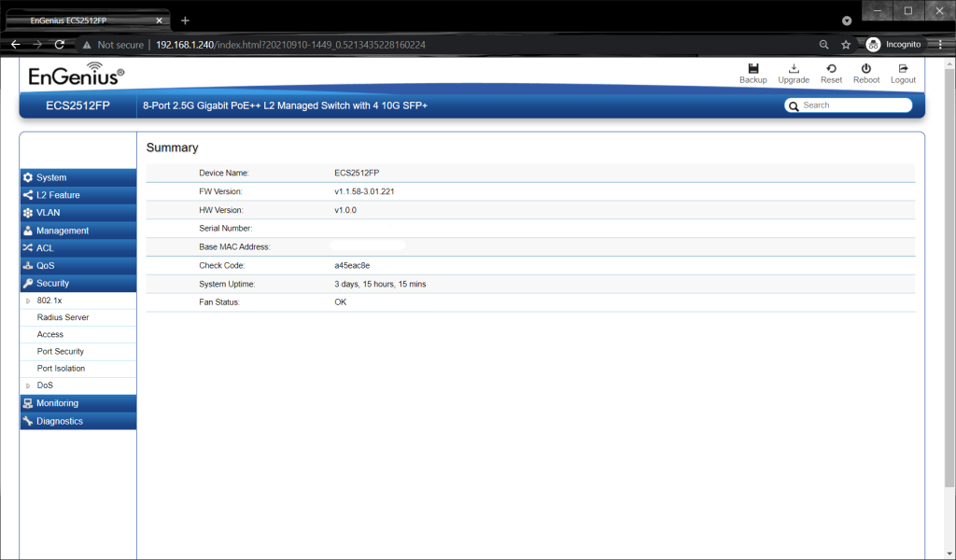Open the tab search dropdown arrow
The width and height of the screenshot is (956, 560).
847,21
